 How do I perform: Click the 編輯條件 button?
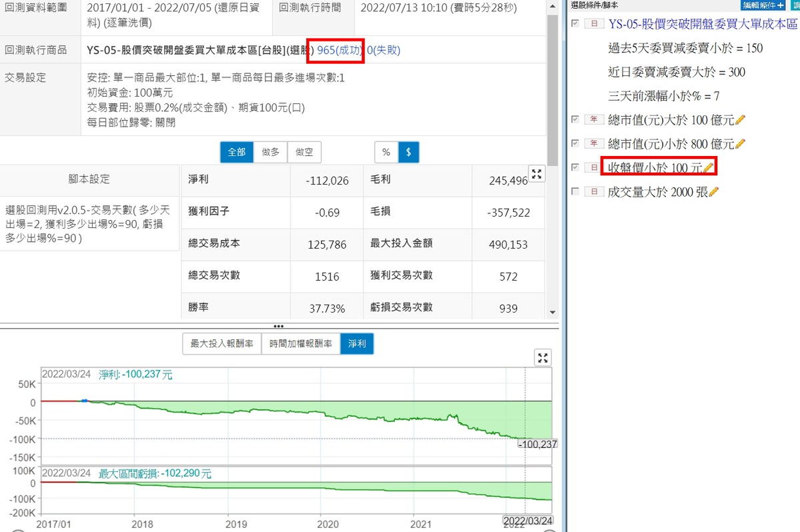coord(763,5)
